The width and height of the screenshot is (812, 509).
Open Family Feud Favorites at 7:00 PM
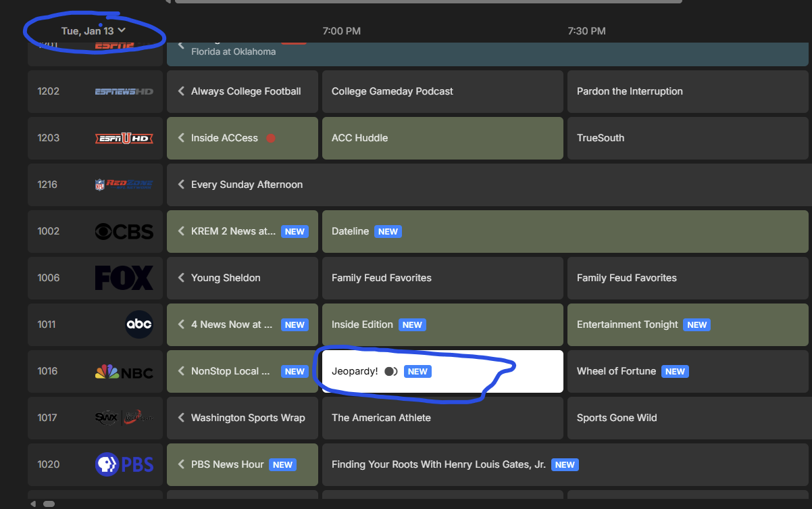(442, 278)
